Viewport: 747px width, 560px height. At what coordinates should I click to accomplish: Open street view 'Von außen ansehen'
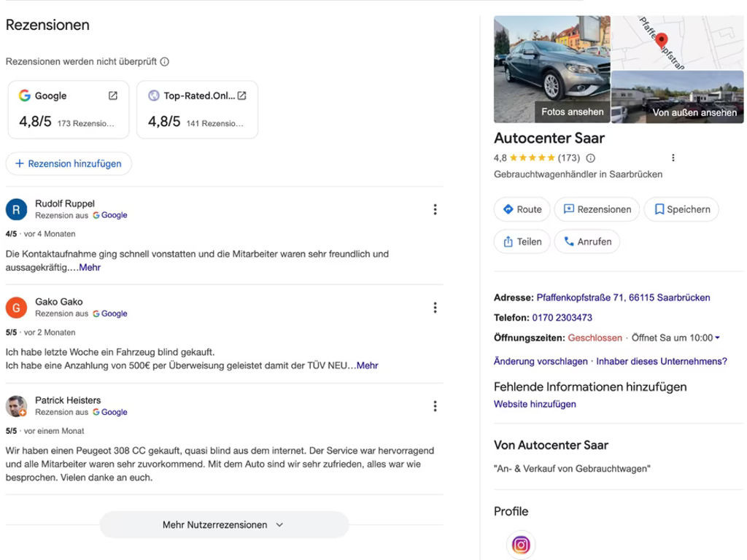tap(694, 112)
